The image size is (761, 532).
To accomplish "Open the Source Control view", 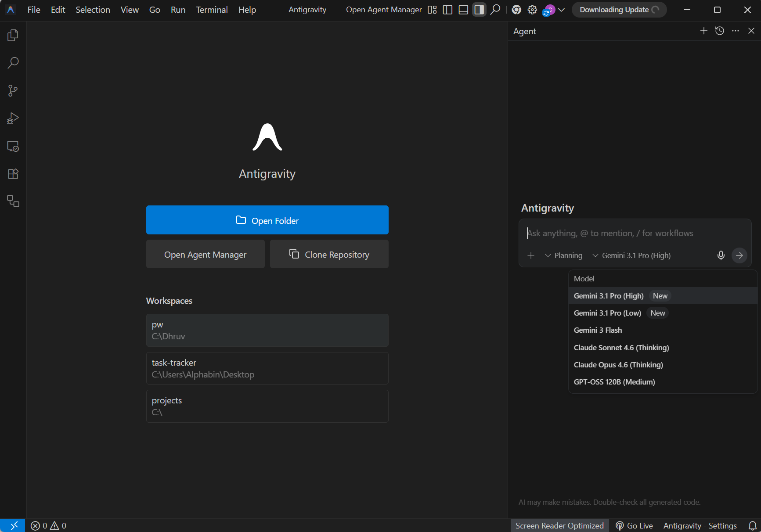I will [13, 91].
